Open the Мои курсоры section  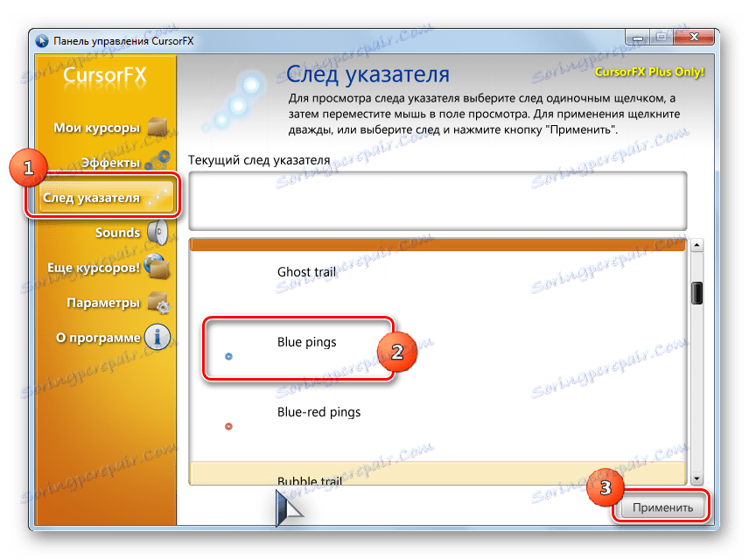click(96, 128)
